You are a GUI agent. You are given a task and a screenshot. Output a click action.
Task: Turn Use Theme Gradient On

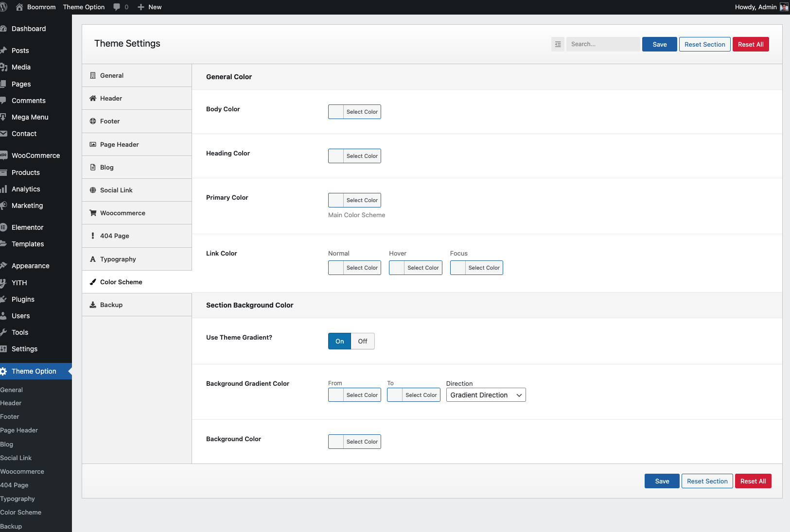pyautogui.click(x=339, y=341)
